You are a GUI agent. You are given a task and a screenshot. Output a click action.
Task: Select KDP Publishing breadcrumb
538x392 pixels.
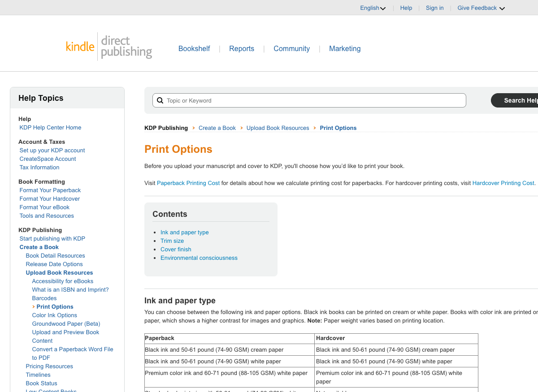point(166,128)
